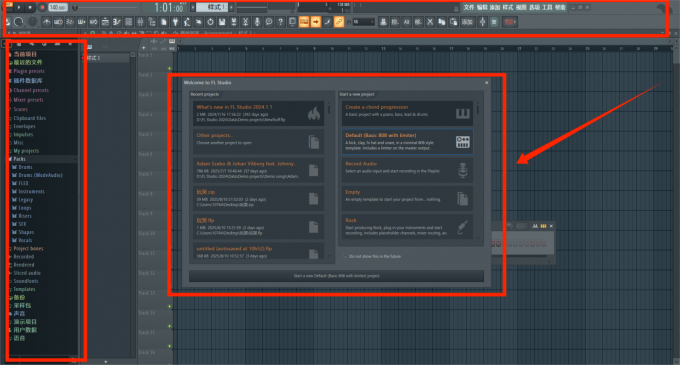
Task: Click the microphone recording icon in toolbar
Action: pyautogui.click(x=257, y=22)
